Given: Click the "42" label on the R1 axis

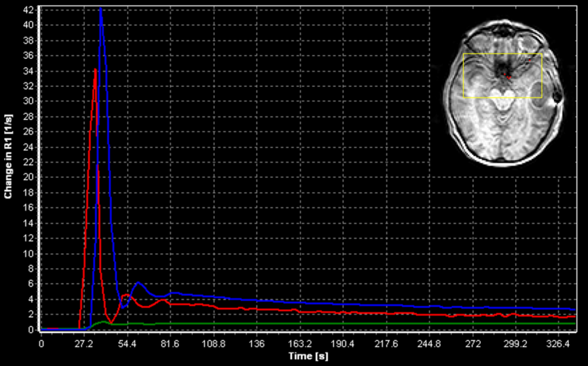Looking at the screenshot, I should point(28,10).
